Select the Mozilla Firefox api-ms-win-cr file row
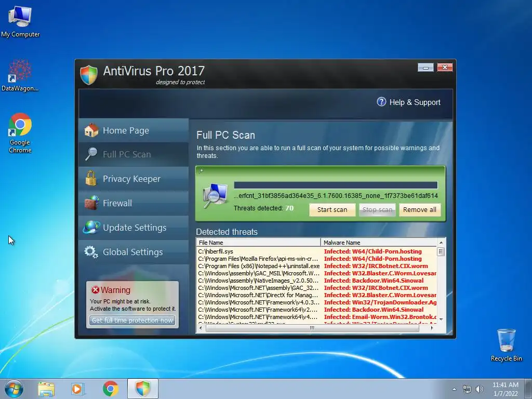Image resolution: width=532 pixels, height=399 pixels. tap(316, 259)
